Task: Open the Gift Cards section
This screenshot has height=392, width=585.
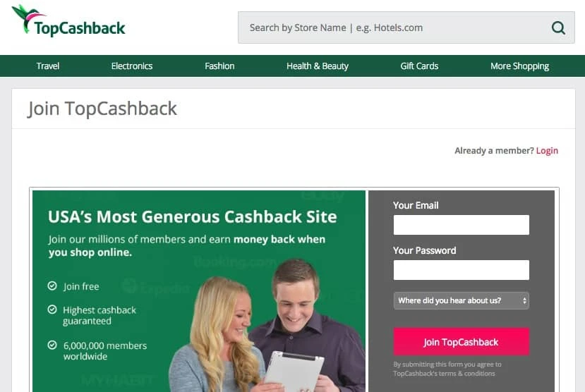Action: 419,66
